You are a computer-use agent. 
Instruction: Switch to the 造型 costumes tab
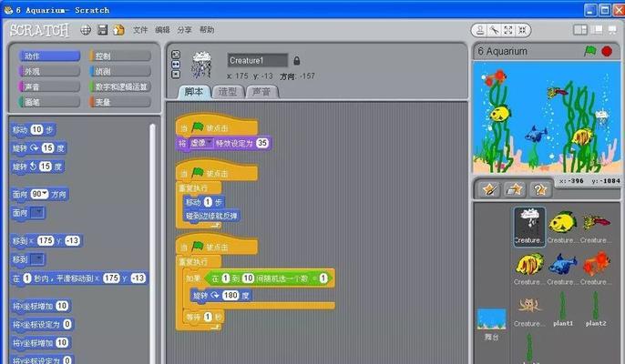(228, 92)
